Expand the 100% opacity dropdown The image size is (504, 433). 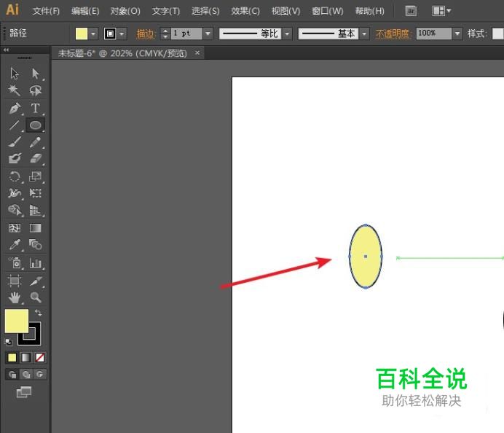457,34
